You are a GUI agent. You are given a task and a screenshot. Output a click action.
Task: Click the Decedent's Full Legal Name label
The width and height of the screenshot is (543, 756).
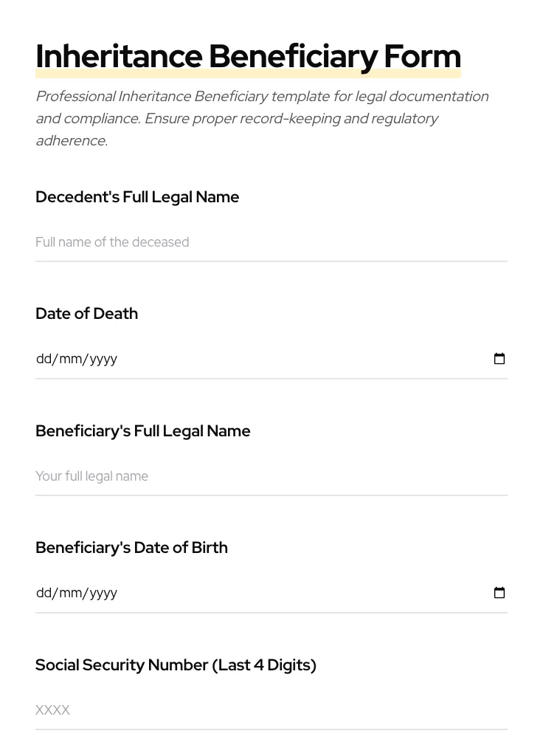point(137,197)
